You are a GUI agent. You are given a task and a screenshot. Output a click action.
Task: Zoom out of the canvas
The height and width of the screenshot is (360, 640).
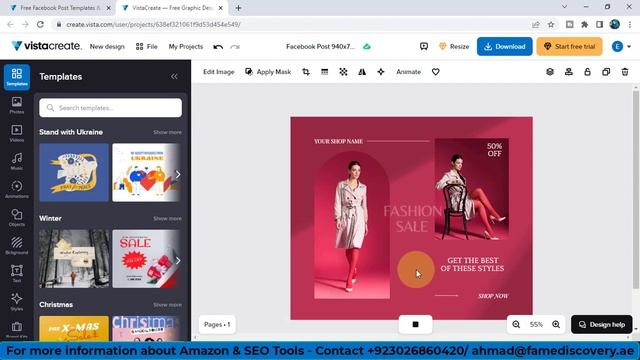[x=516, y=324]
